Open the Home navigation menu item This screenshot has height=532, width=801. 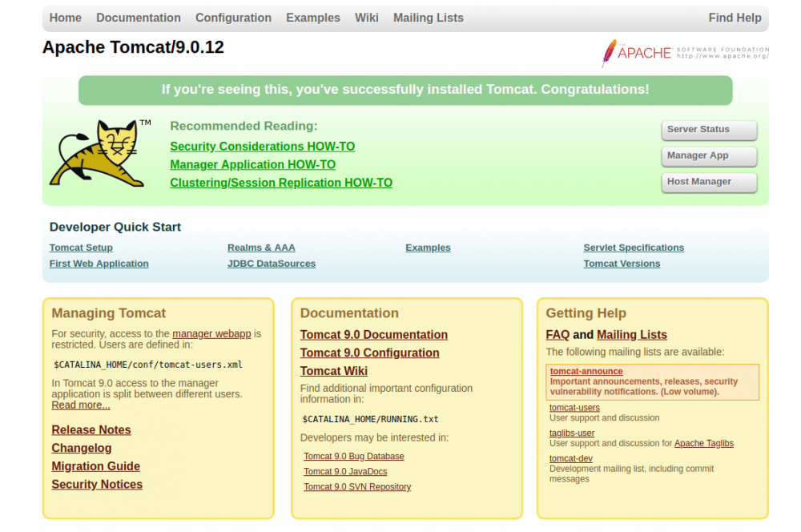point(65,18)
